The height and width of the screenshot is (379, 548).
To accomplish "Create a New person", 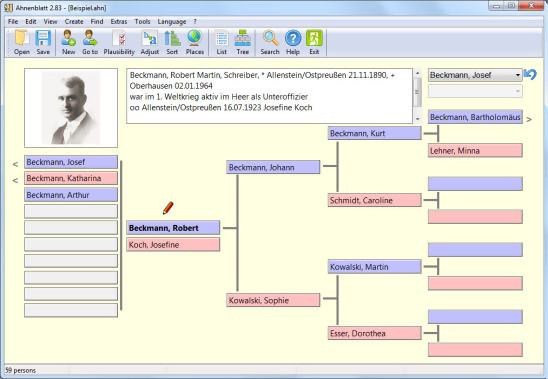I will pos(68,42).
